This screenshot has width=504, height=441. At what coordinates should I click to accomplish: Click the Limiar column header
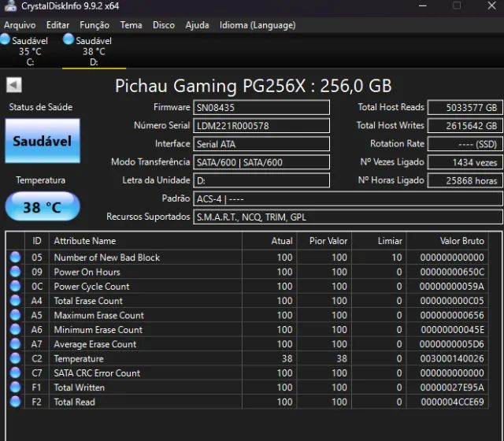pyautogui.click(x=379, y=241)
